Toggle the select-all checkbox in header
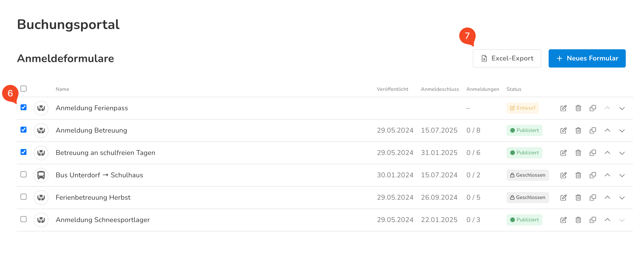This screenshot has width=644, height=267. coord(24,89)
